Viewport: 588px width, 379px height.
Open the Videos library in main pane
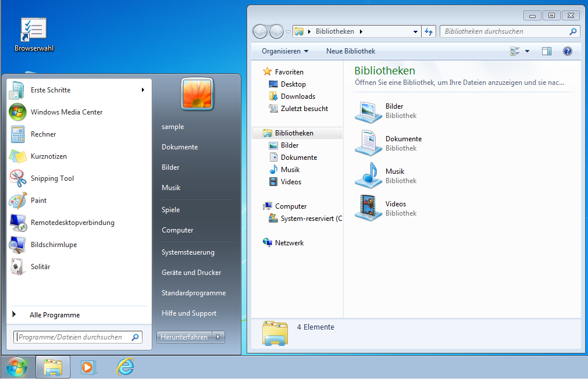click(368, 208)
